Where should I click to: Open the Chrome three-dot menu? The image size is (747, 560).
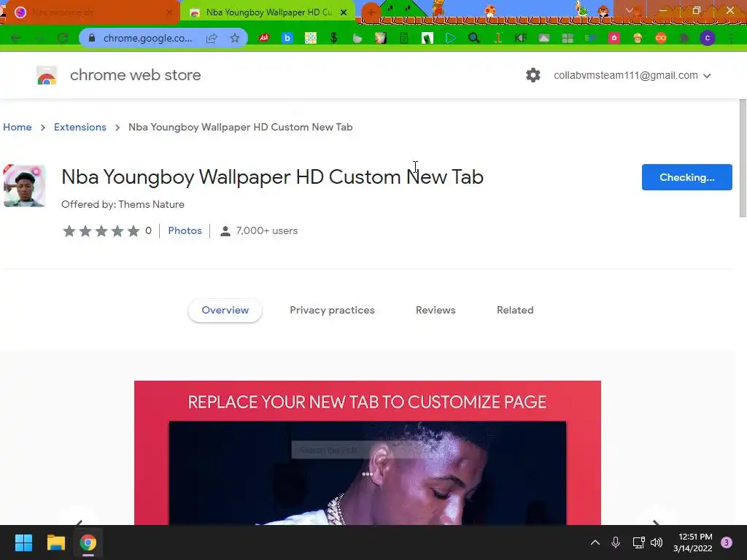click(731, 38)
